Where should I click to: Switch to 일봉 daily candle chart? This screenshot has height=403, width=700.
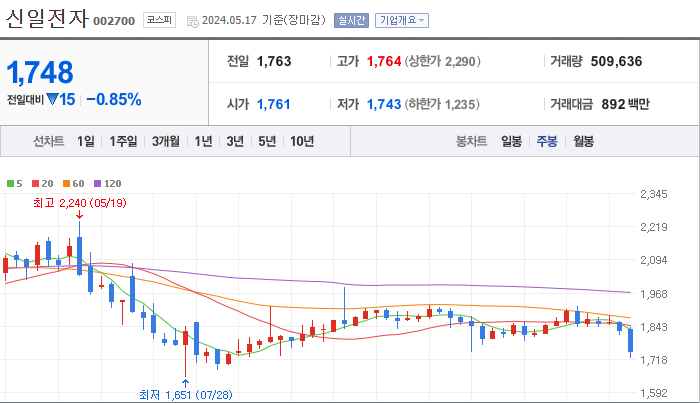coord(512,141)
